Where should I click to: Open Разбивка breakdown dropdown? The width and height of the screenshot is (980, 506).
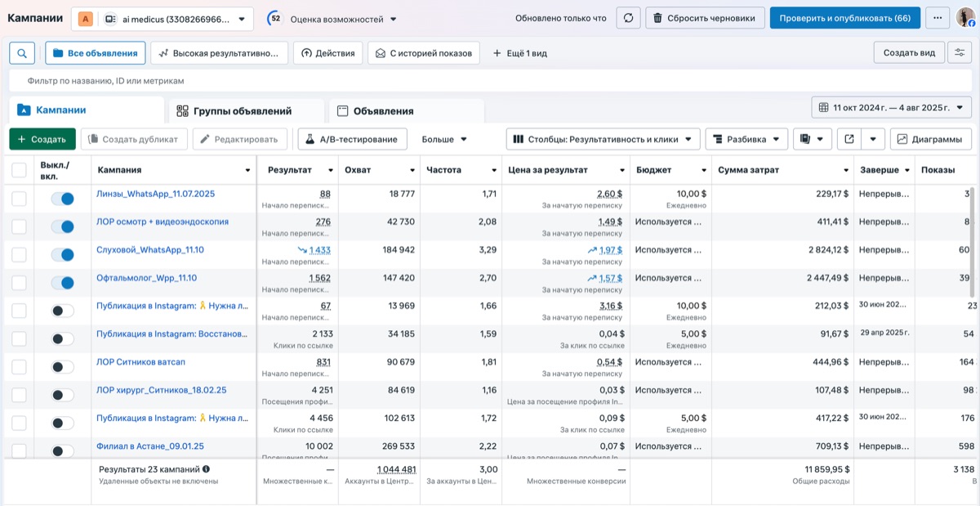(746, 139)
